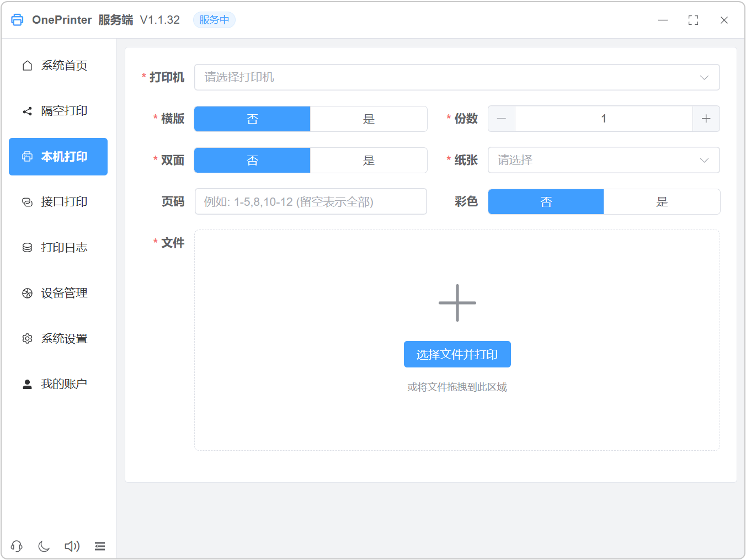Viewport: 746px width, 560px height.
Task: Close the OnePrinter window
Action: coord(724,20)
